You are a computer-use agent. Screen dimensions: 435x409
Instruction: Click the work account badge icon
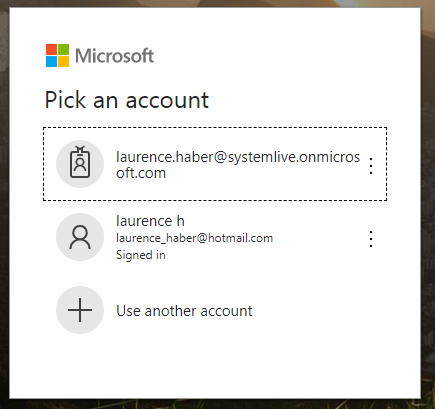(80, 164)
